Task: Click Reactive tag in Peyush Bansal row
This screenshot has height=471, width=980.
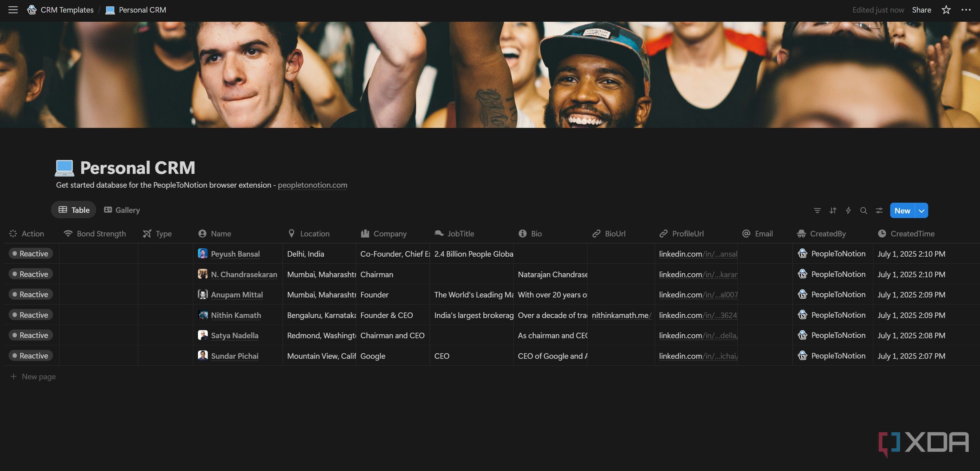Action: (x=31, y=254)
